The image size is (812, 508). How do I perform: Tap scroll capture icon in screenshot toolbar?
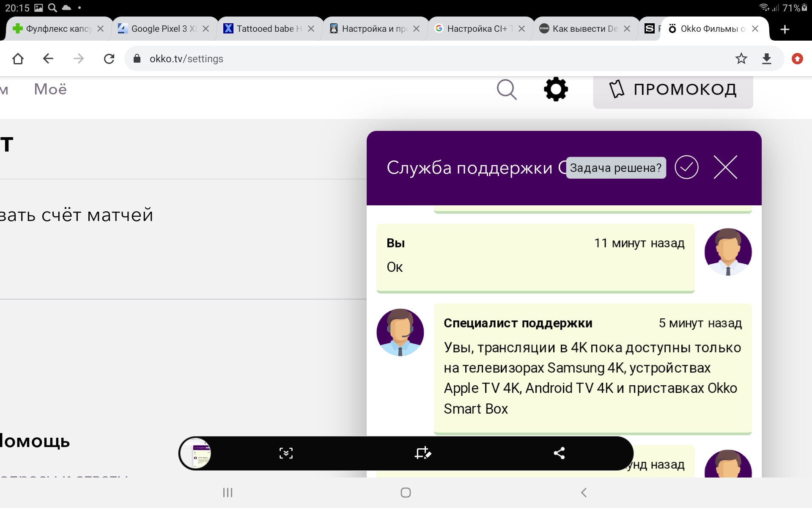(286, 453)
